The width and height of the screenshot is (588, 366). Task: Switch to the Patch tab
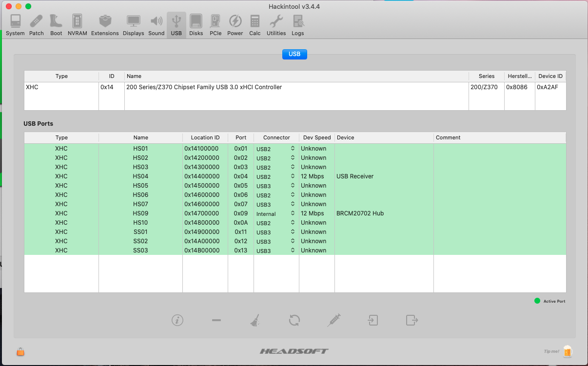(36, 25)
